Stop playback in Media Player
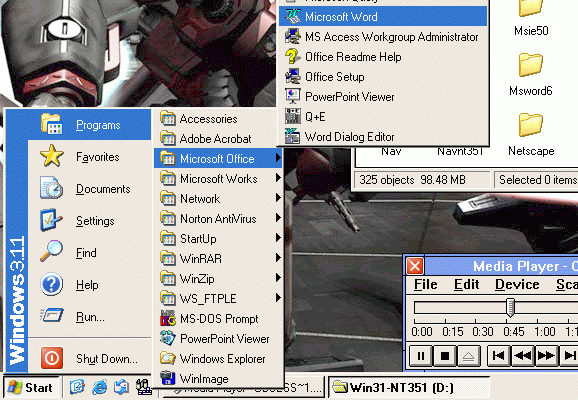Screen dimensions: 578x400 pyautogui.click(x=445, y=356)
